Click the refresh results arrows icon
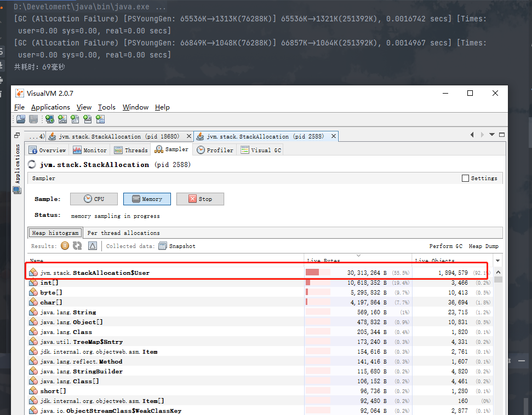 (77, 246)
